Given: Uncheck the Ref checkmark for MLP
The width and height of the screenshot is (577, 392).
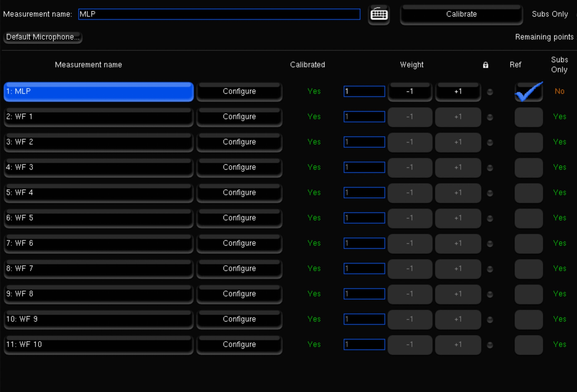Looking at the screenshot, I should (529, 92).
